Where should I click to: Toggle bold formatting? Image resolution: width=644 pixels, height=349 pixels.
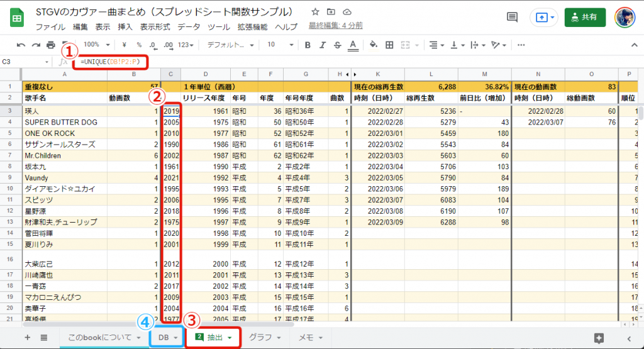click(308, 45)
